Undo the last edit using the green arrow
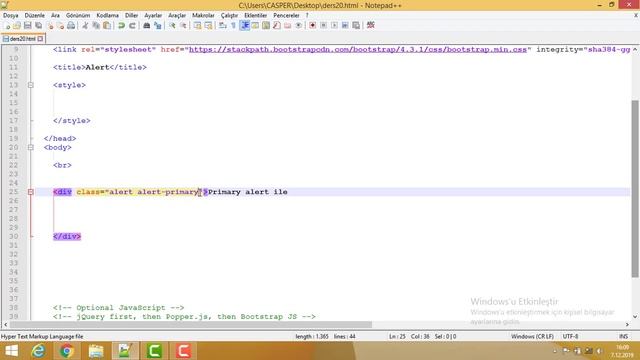Viewport: 640px width, 360px height. point(121,25)
